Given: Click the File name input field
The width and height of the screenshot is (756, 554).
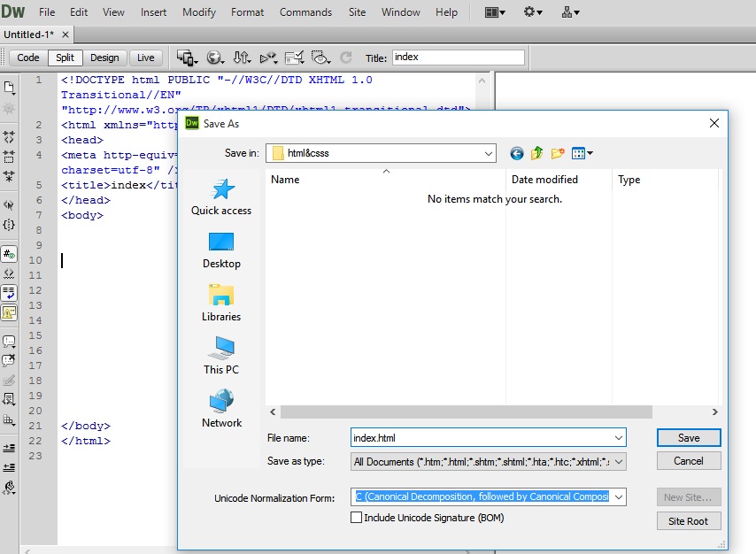Looking at the screenshot, I should tap(482, 438).
